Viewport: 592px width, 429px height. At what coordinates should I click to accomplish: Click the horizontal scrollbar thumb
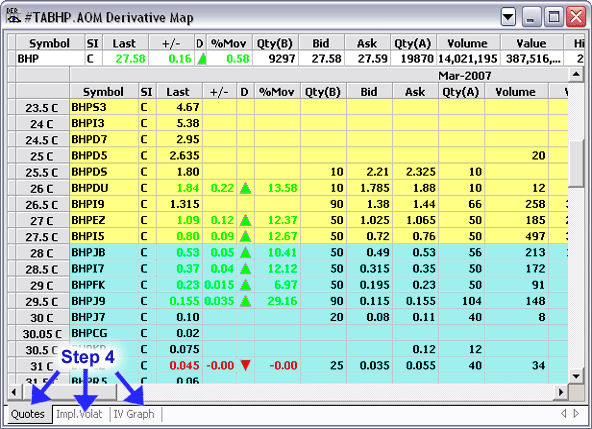pos(69,392)
